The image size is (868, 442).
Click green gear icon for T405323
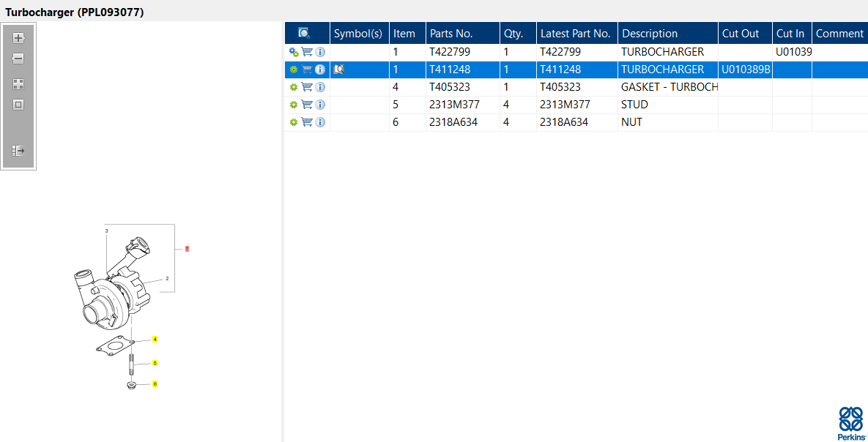point(294,87)
